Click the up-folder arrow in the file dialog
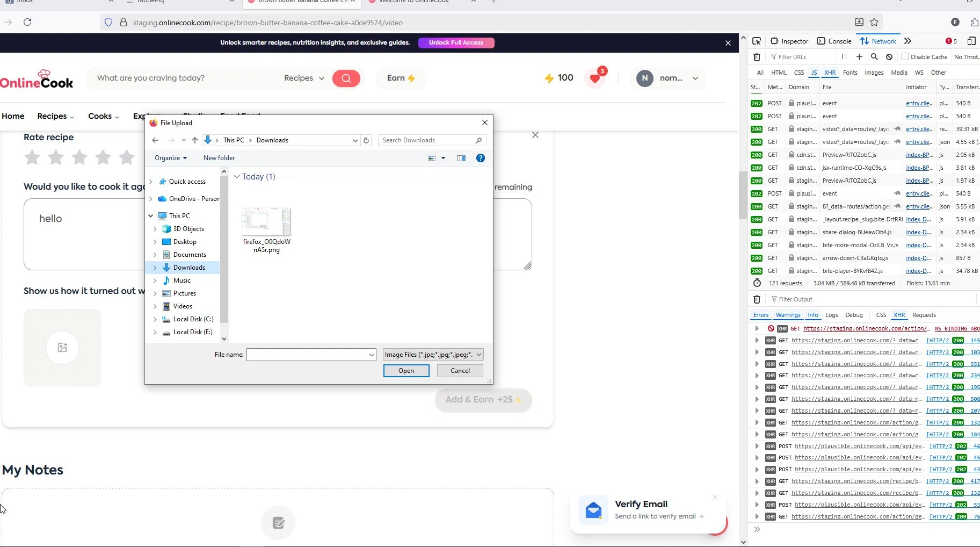This screenshot has width=980, height=547. click(x=195, y=140)
